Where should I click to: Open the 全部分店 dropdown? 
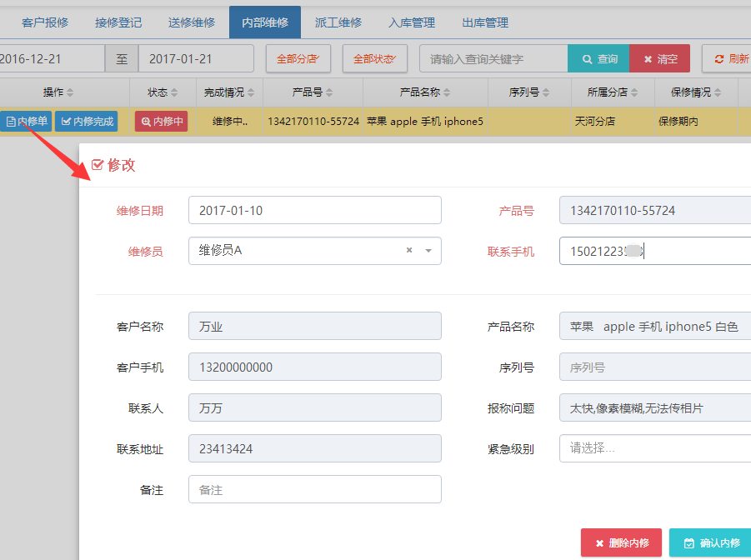[298, 59]
